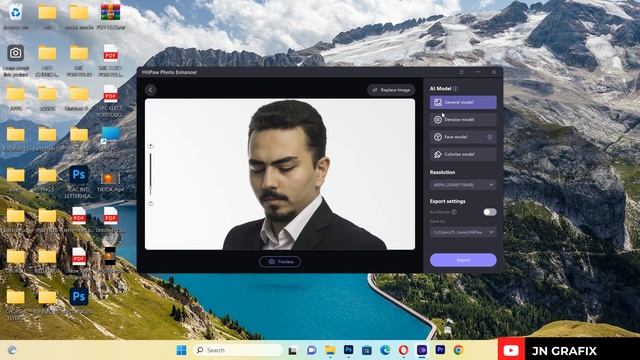Viewport: 640px width, 360px height.
Task: Click the taskbar Search box
Action: (238, 350)
